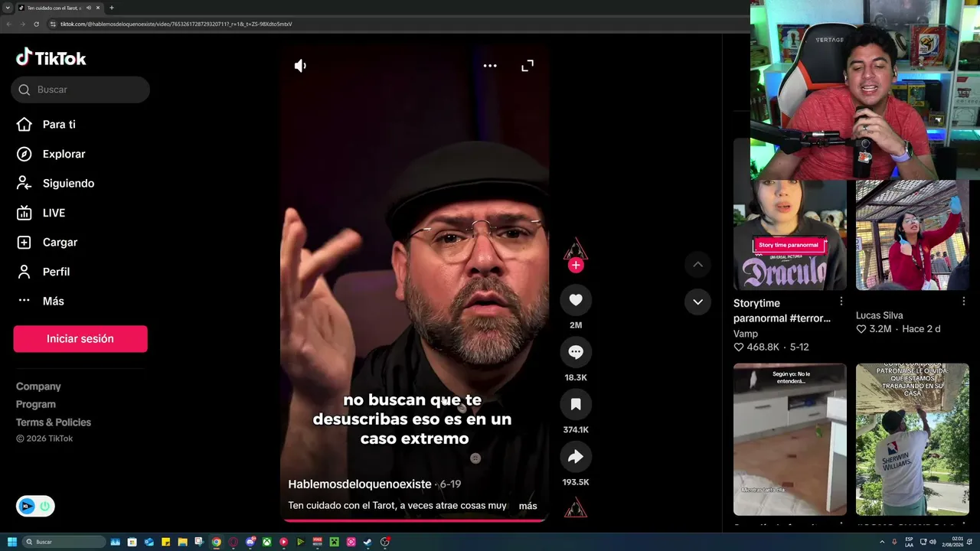Like the video with 2M hearts
The image size is (980, 551).
[576, 300]
